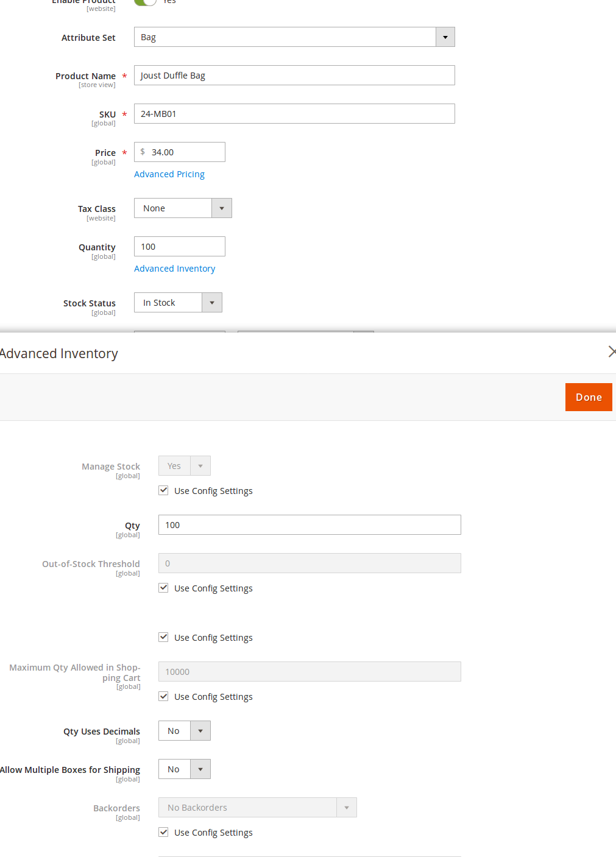
Task: Expand the Tax Class dropdown
Action: point(222,208)
